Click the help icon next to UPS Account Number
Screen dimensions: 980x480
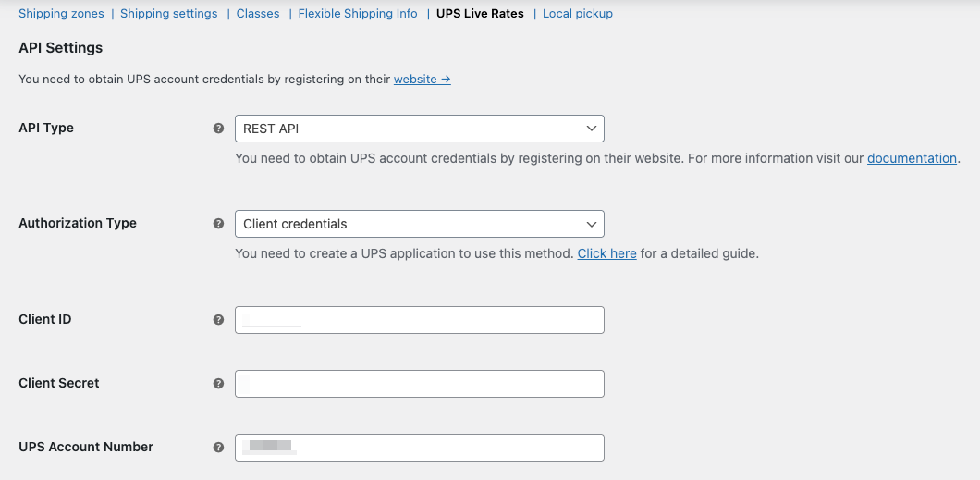click(x=218, y=448)
